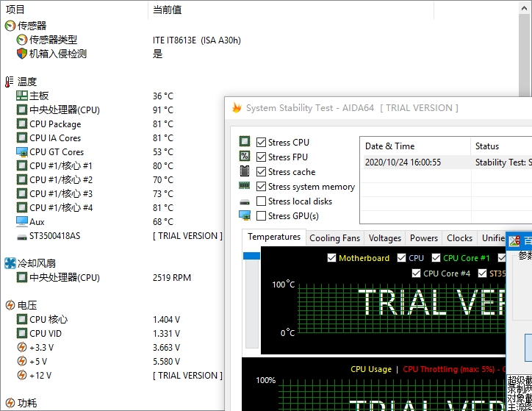Click the shield icon for 机箱入侵检测

[x=22, y=54]
